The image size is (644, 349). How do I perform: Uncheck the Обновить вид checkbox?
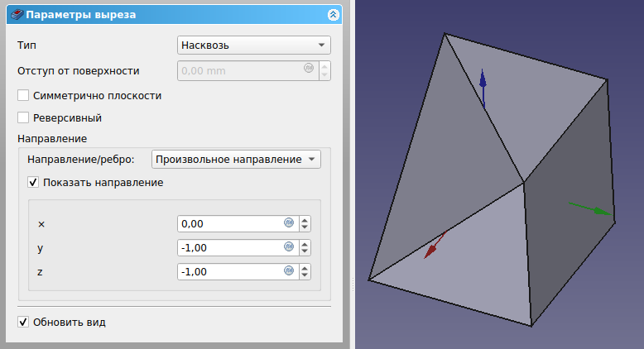(x=23, y=322)
